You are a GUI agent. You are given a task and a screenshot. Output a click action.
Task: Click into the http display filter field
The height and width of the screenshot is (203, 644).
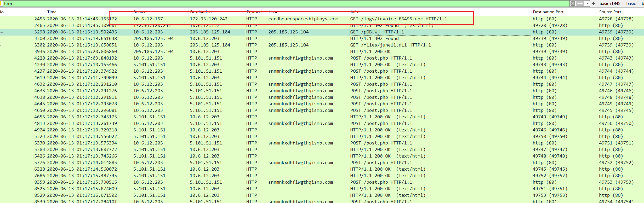261,3
